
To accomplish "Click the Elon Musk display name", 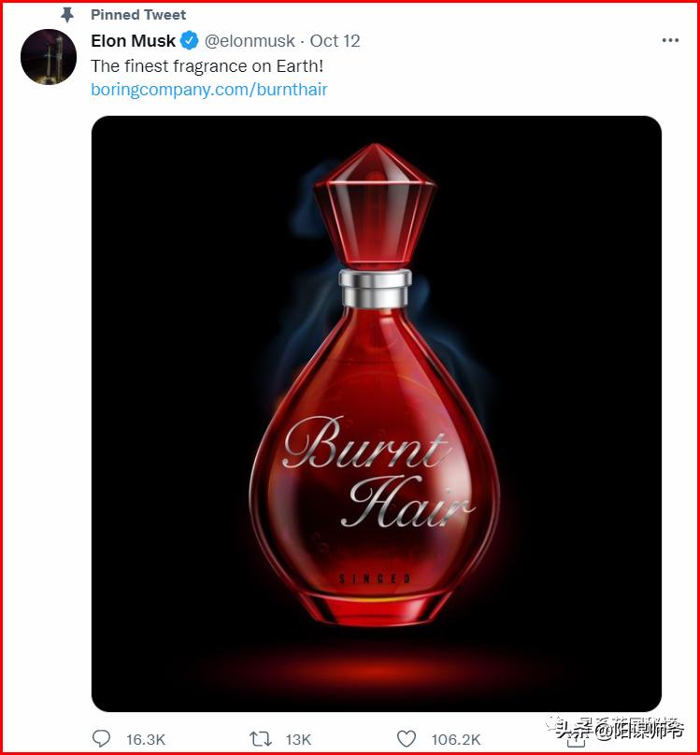I will [133, 41].
